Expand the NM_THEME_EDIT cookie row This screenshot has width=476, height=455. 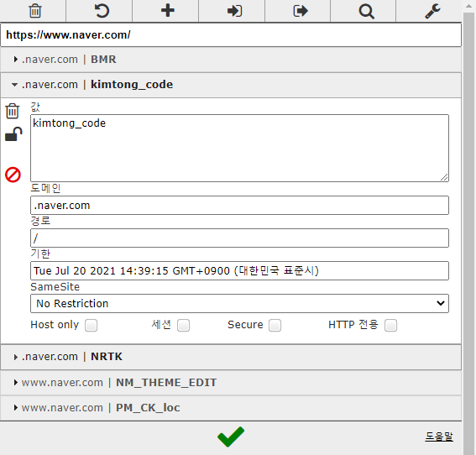click(x=231, y=383)
